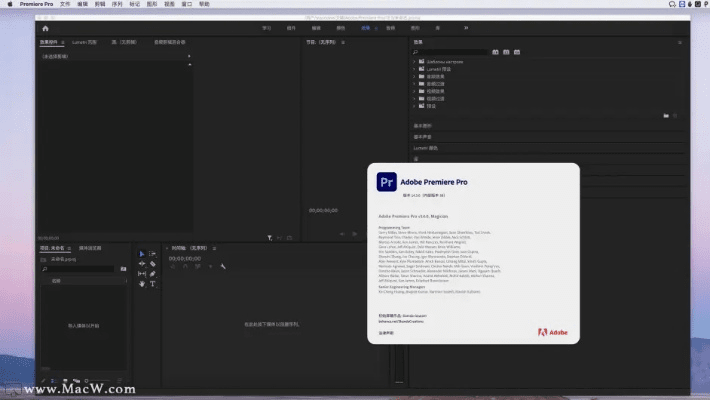Click 法律声明 link in About dialog

point(386,333)
